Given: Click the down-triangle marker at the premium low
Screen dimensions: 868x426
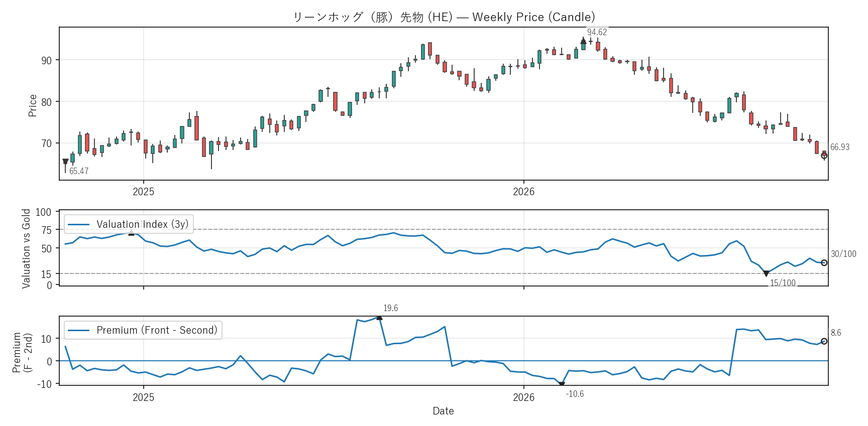Looking at the screenshot, I should (562, 385).
